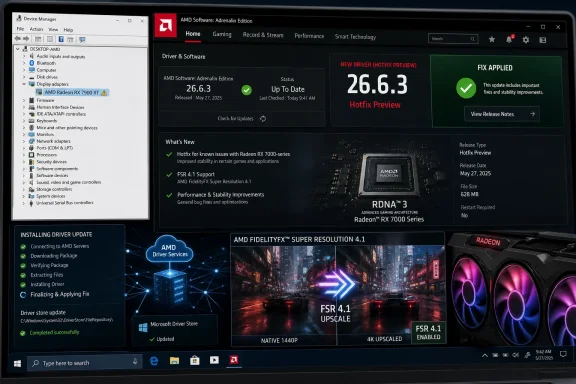Click the 'Completed successfully' status line

[54, 333]
